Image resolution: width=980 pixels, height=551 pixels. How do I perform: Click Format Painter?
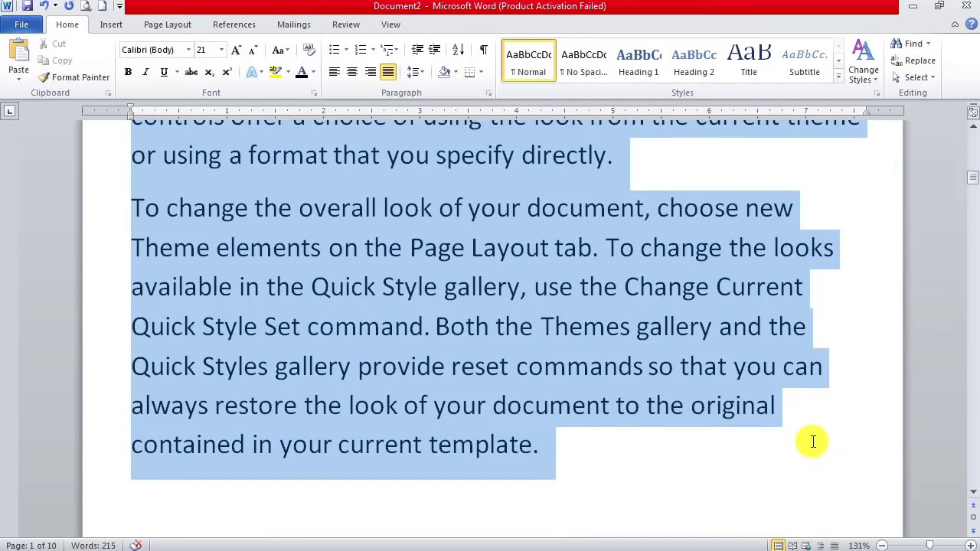(74, 77)
